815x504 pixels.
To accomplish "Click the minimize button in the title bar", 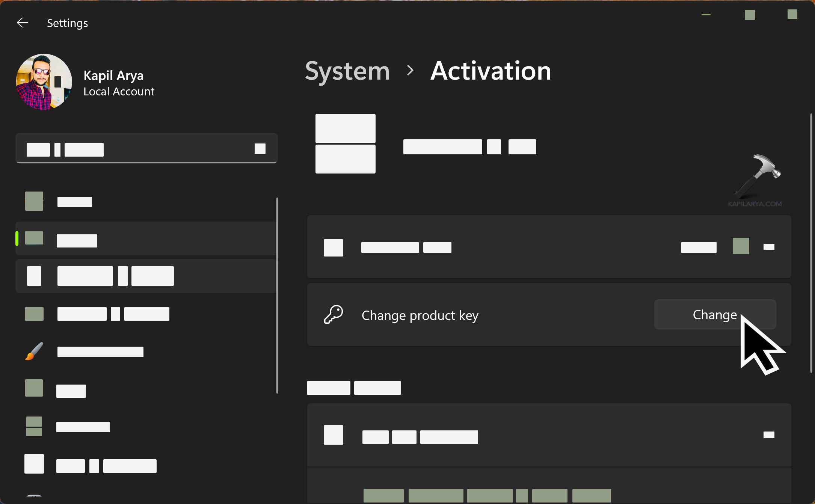I will (706, 15).
